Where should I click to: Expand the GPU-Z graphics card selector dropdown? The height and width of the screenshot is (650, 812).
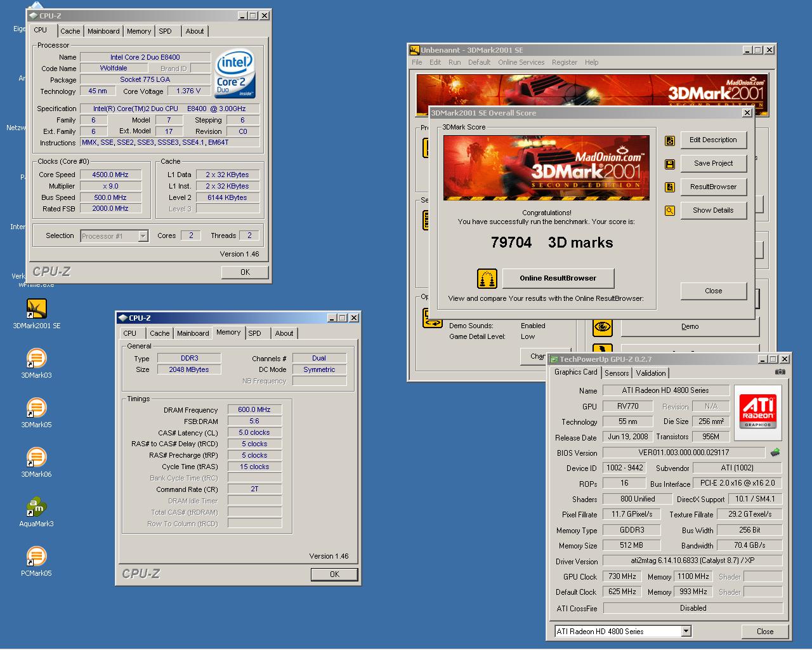686,632
